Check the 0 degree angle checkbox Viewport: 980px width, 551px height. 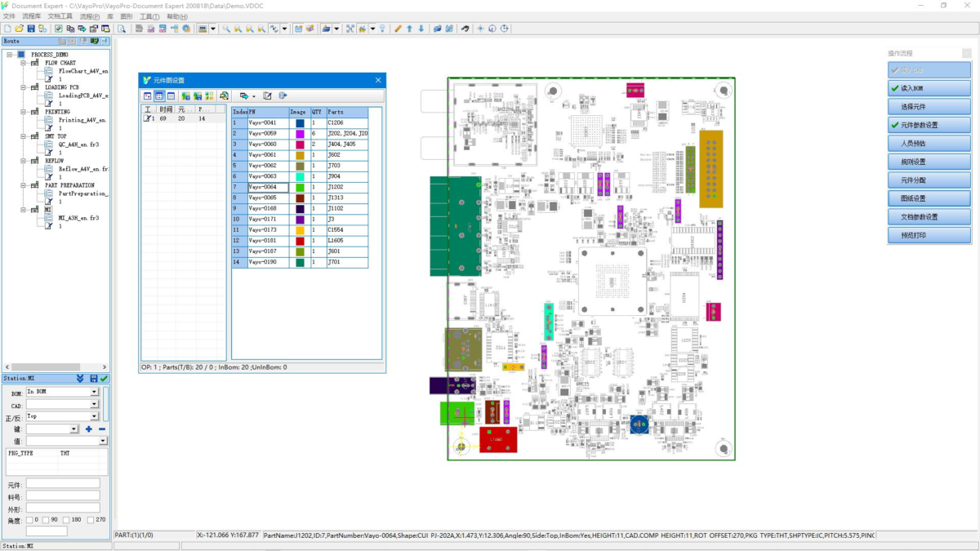(x=30, y=520)
